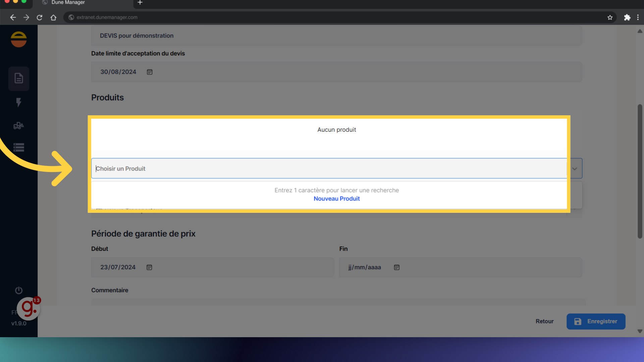Click the red g. widget badge
This screenshot has width=644, height=362.
[29, 308]
